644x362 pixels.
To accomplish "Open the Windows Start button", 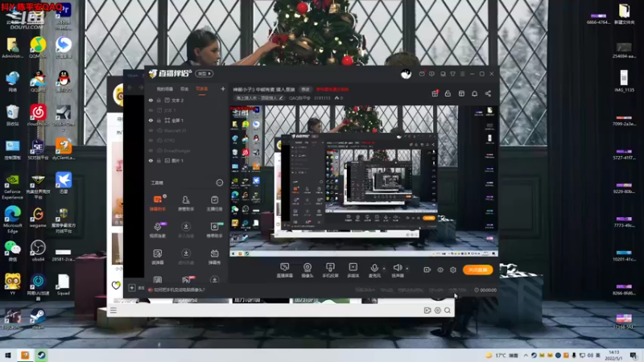I will pyautogui.click(x=8, y=356).
